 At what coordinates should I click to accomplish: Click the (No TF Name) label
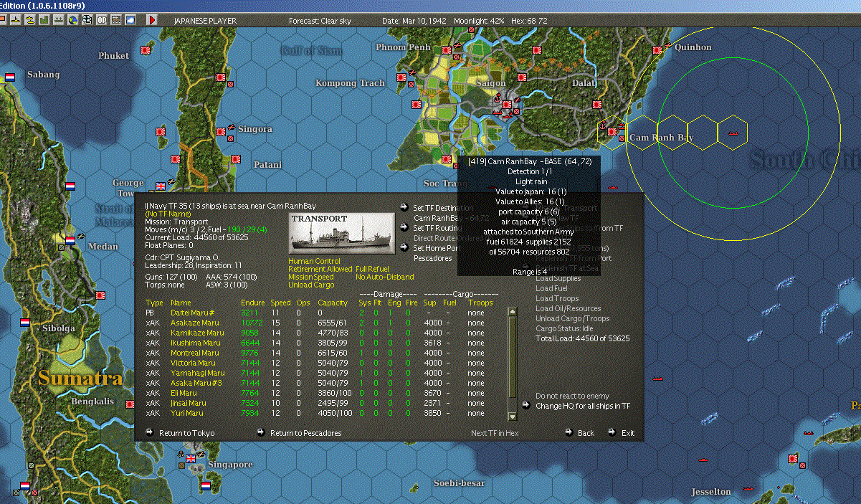coord(168,214)
